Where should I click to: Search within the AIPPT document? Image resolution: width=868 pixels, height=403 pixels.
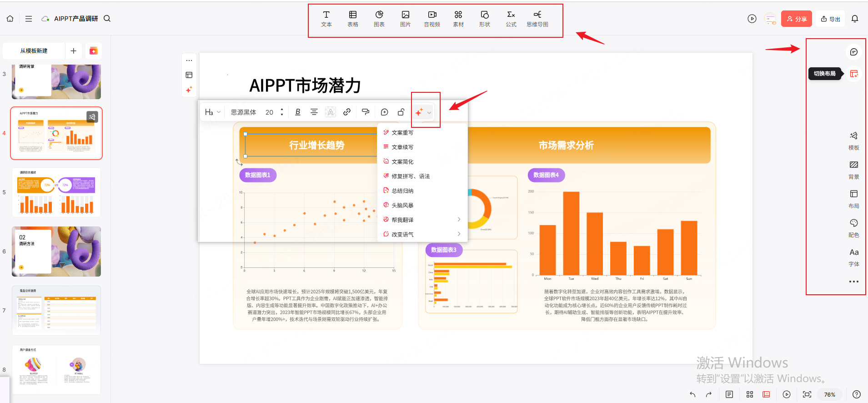[x=107, y=19]
